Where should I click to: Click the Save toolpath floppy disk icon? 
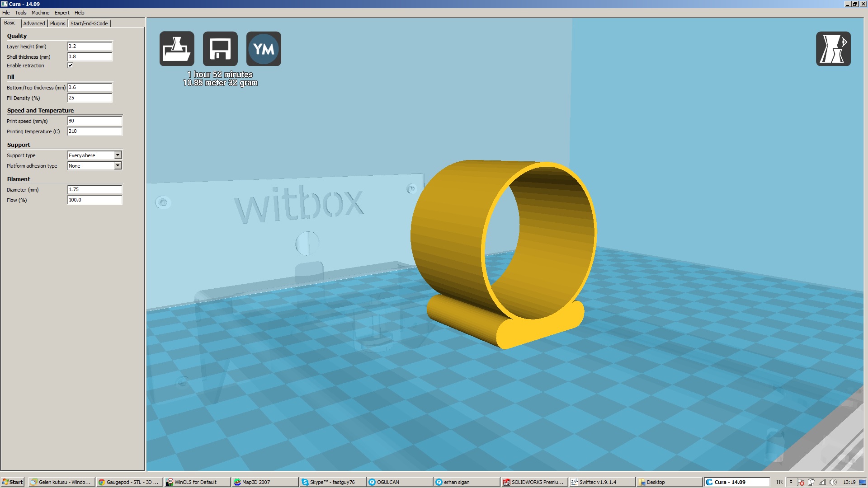tap(220, 49)
